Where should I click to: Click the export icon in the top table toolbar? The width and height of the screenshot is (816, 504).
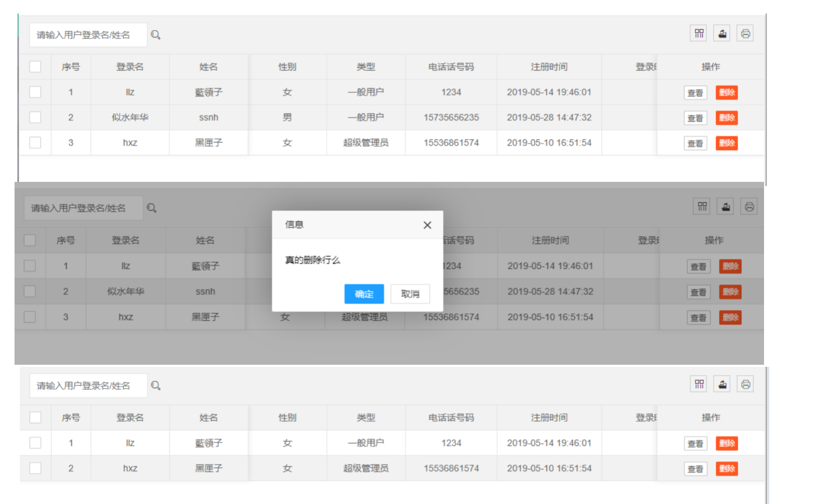[722, 33]
